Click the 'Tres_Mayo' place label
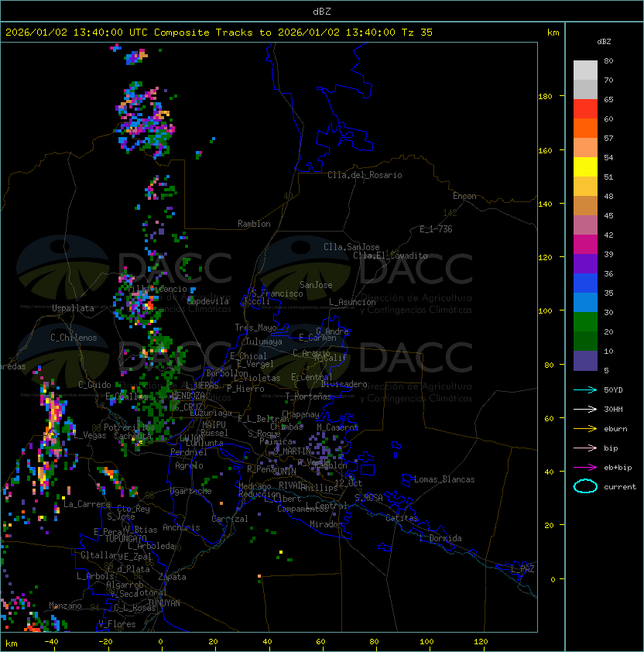This screenshot has width=644, height=652. click(x=255, y=328)
